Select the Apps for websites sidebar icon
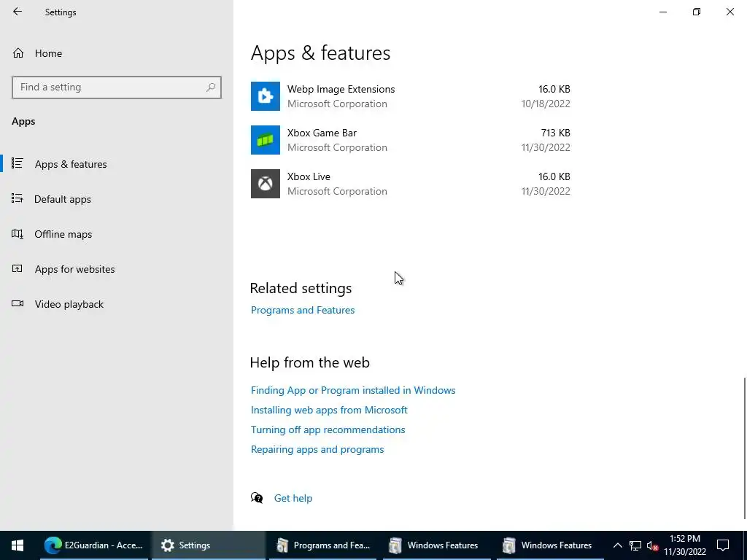Image resolution: width=747 pixels, height=560 pixels. pyautogui.click(x=18, y=268)
